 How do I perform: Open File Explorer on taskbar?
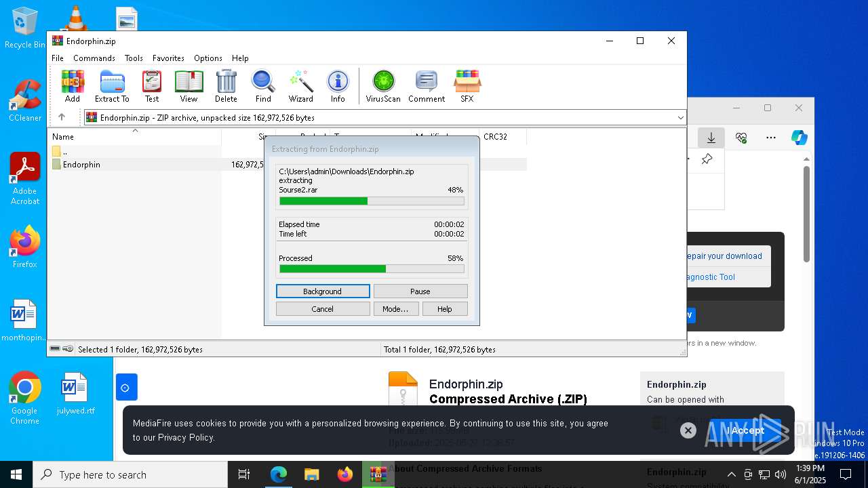[311, 474]
